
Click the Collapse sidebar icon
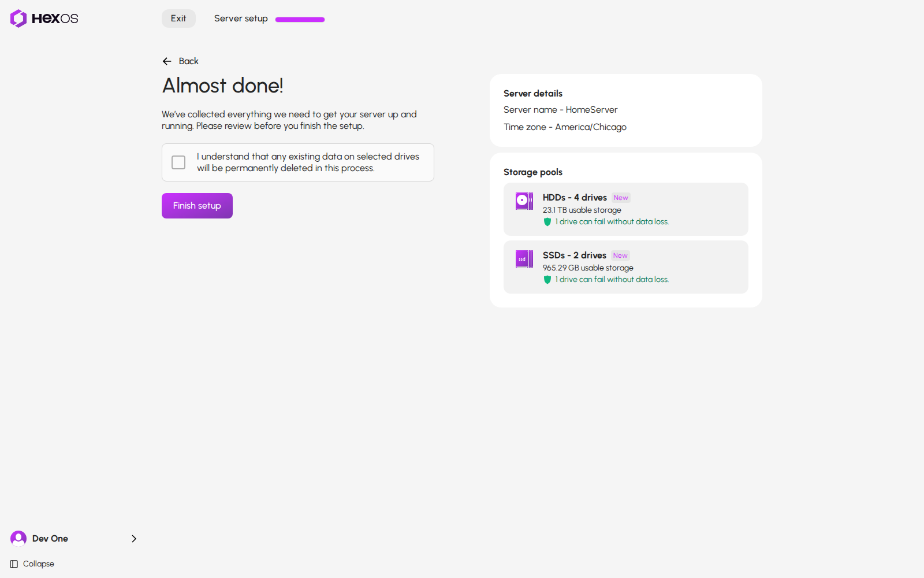[14, 564]
